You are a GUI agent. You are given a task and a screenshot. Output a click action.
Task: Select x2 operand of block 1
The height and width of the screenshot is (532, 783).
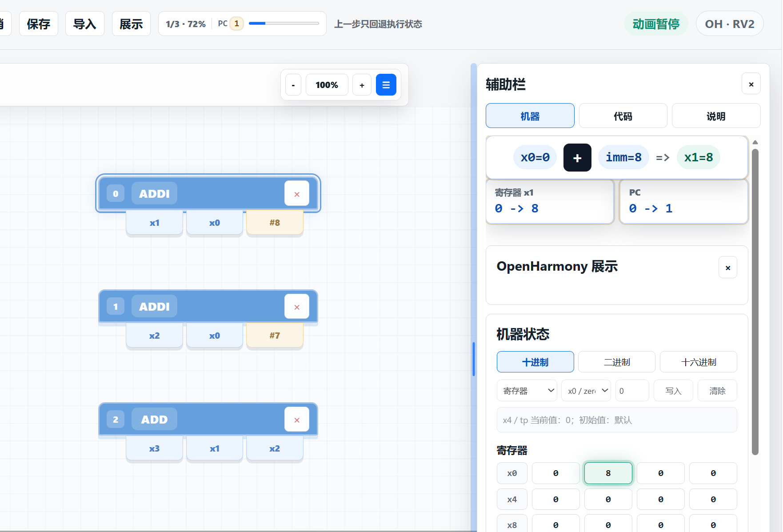(x=154, y=336)
